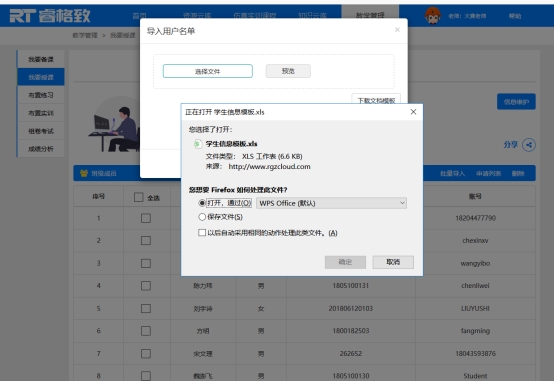Open 布置练习 in the sidebar menu

[41, 95]
